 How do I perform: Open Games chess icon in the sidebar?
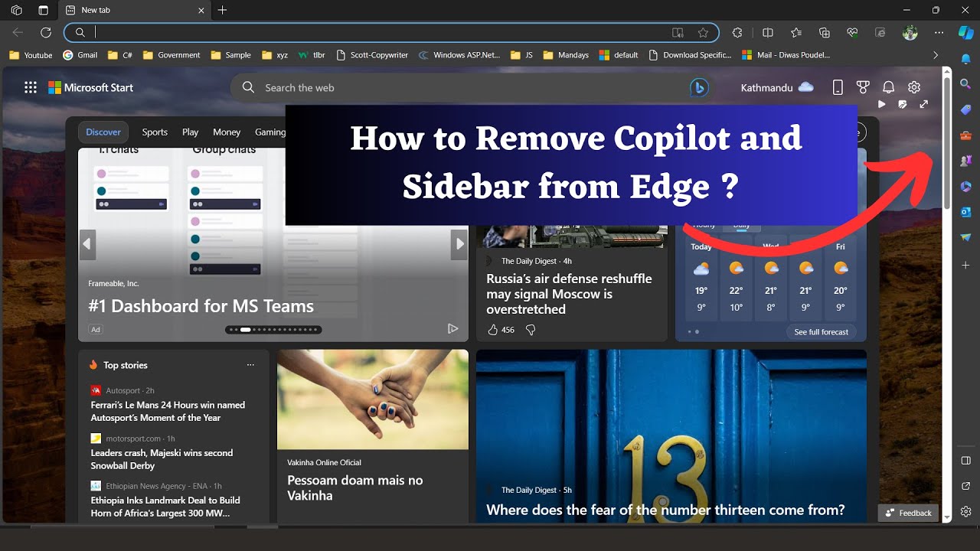(965, 161)
